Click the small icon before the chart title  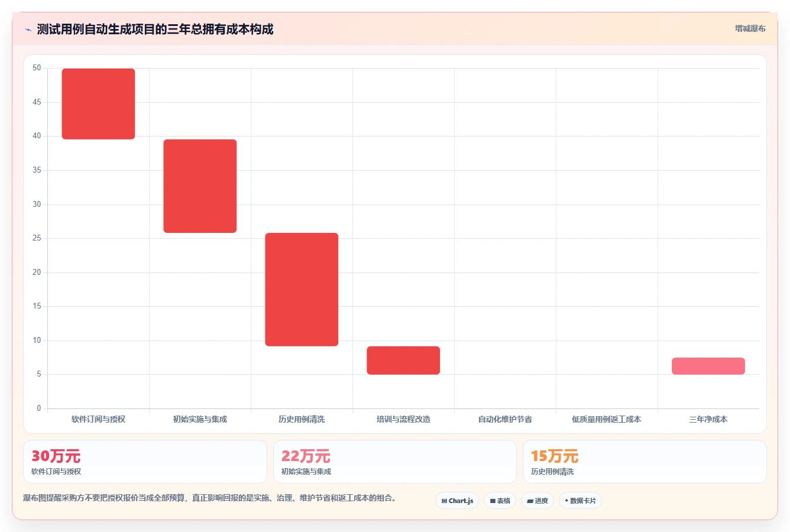(28, 30)
